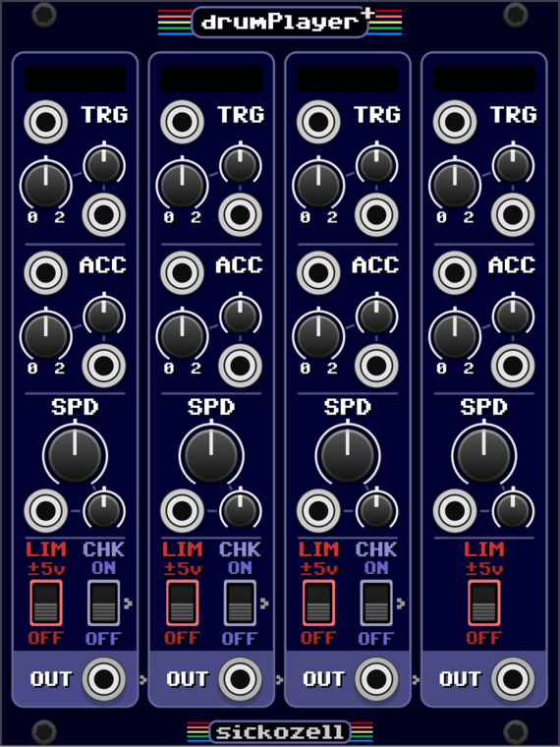This screenshot has width=560, height=747.
Task: Click the TRG input jack on channel 3
Action: 318,122
